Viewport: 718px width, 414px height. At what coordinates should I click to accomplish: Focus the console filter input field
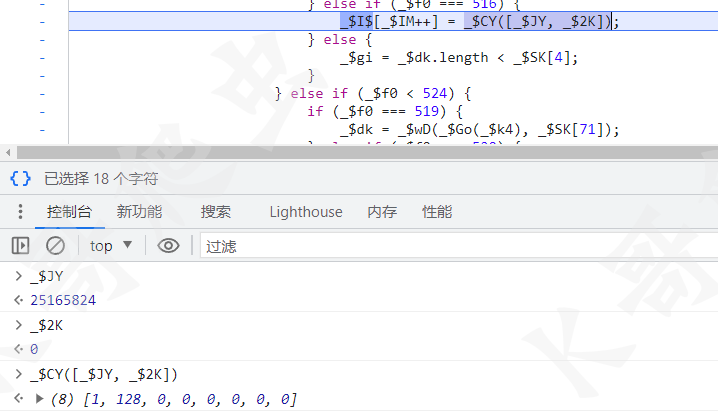[459, 246]
